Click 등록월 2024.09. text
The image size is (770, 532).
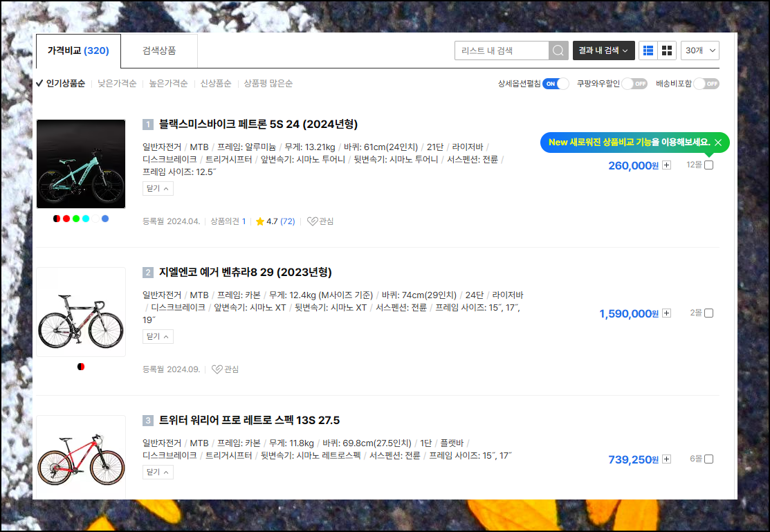tap(172, 369)
